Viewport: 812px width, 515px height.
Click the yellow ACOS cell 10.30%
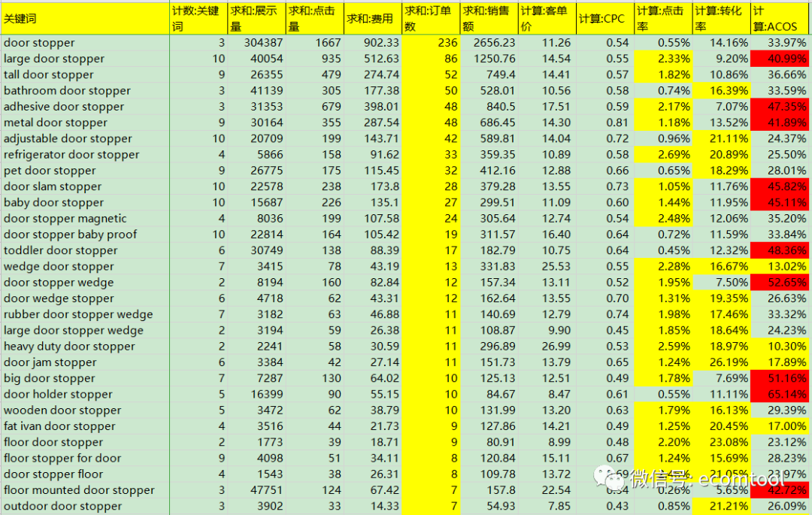tap(780, 347)
